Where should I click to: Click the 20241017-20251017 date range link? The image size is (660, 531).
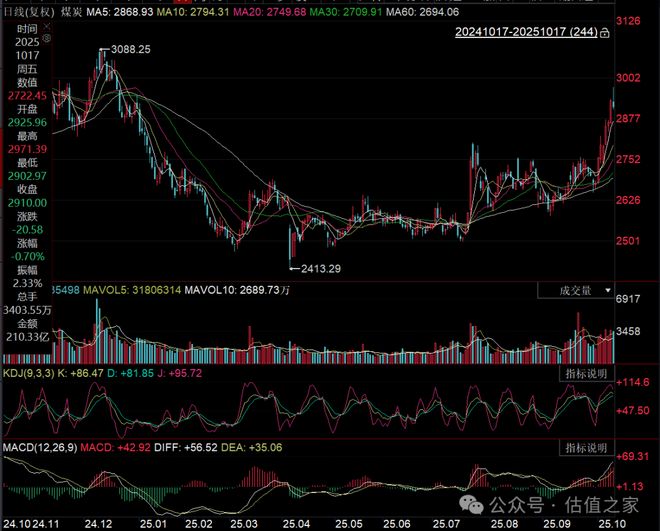526,33
